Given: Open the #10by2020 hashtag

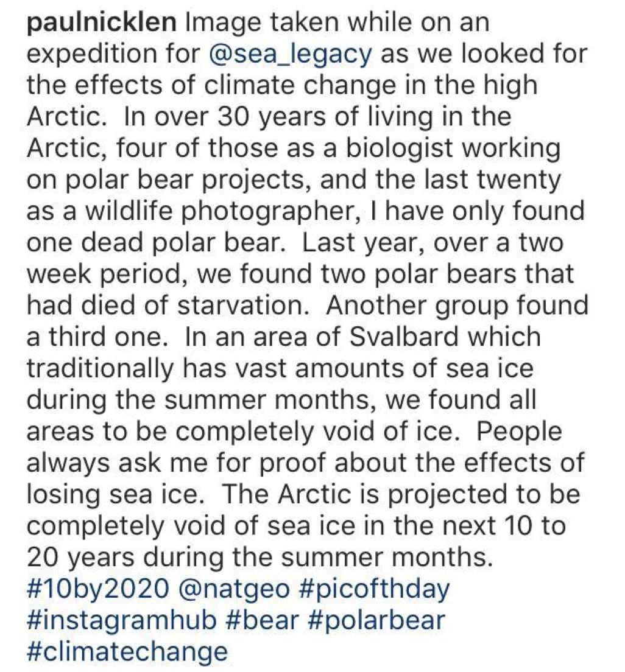Looking at the screenshot, I should point(97,590).
